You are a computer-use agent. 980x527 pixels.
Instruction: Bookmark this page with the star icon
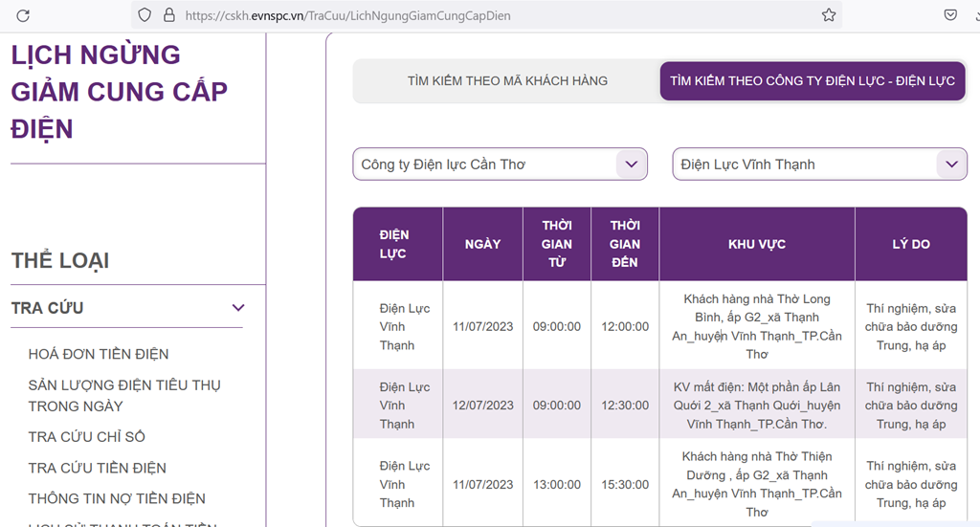pos(829,15)
